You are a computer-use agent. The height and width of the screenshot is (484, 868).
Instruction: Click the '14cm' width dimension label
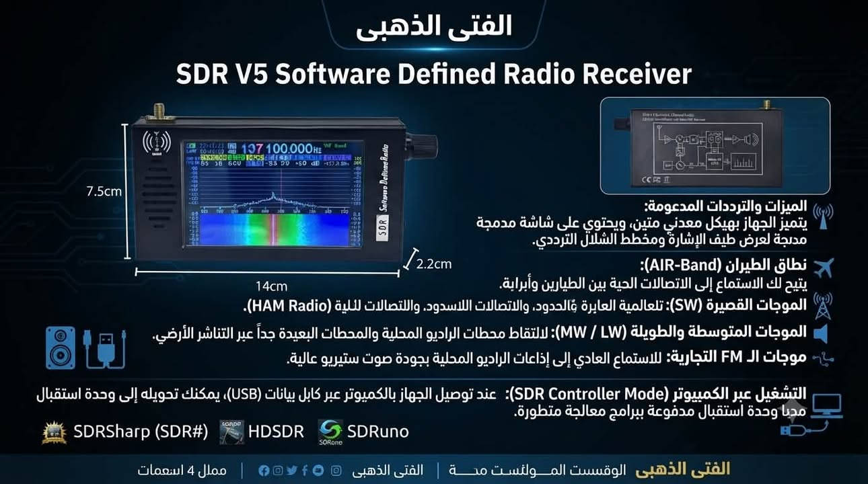point(271,286)
